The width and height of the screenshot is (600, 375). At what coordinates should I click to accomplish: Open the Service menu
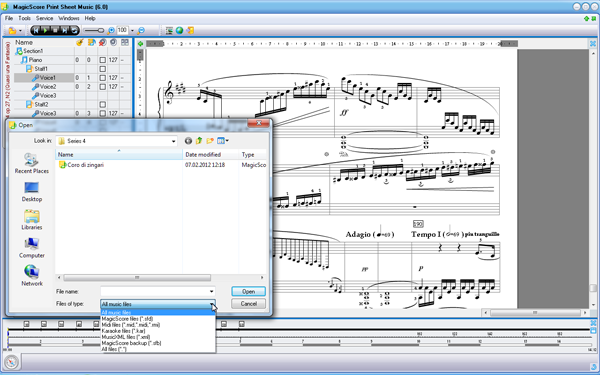point(44,18)
